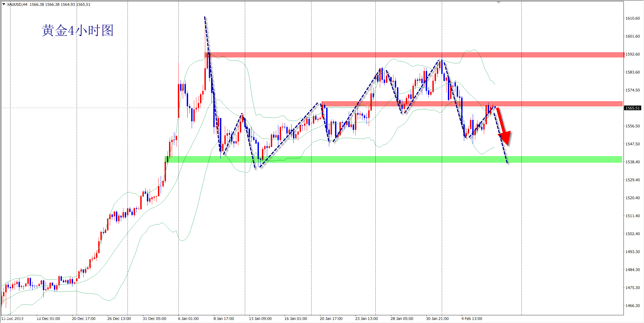Viewport: 644px width, 323px height.
Task: Click the 20 Jan 17:00 time label
Action: [331, 319]
